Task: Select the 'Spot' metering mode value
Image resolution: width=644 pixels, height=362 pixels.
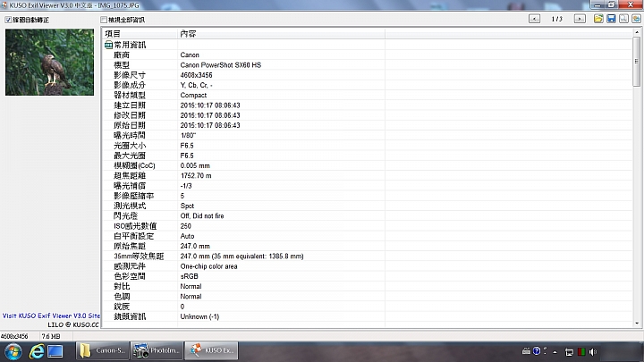Action: tap(187, 206)
